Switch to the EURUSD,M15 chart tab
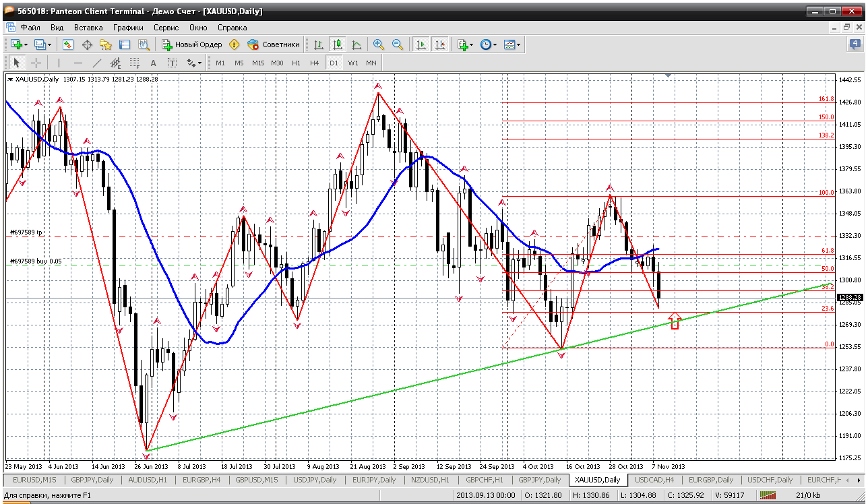This screenshot has width=868, height=504. point(36,480)
